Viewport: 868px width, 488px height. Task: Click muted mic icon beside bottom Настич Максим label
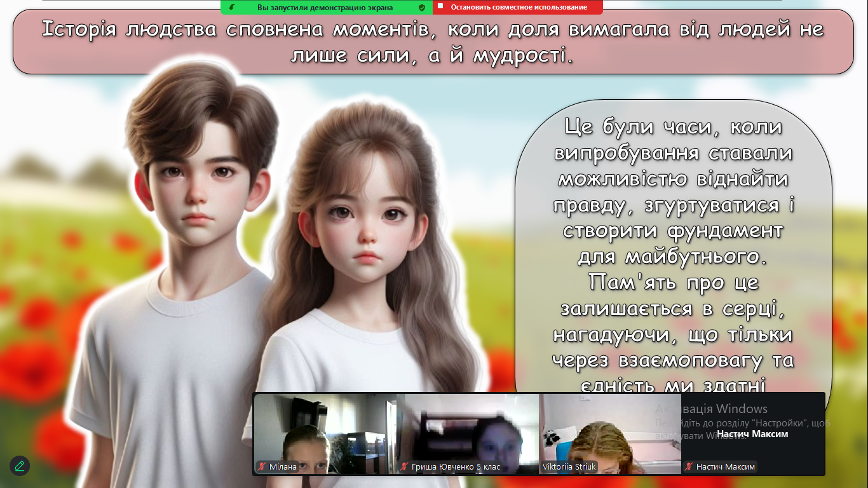[x=689, y=467]
